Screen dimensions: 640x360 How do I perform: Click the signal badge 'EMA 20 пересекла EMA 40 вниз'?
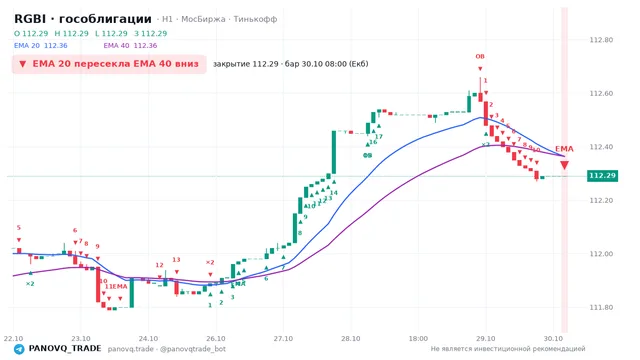point(109,64)
